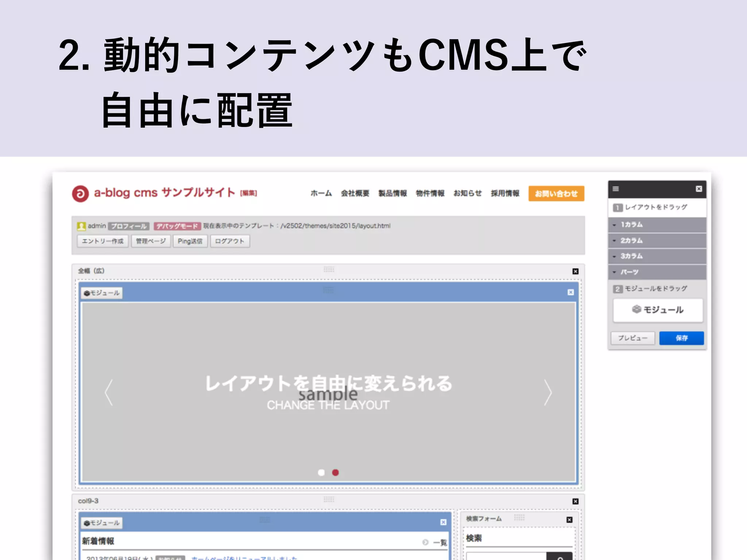Close the 新着情報 module block
Screen dimensions: 747x560
[443, 522]
